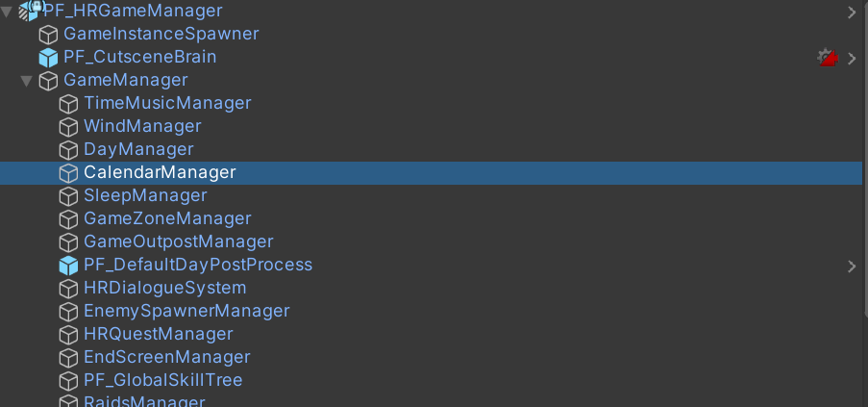Click the CalendarManager object cube icon
This screenshot has height=407, width=868.
coord(68,173)
